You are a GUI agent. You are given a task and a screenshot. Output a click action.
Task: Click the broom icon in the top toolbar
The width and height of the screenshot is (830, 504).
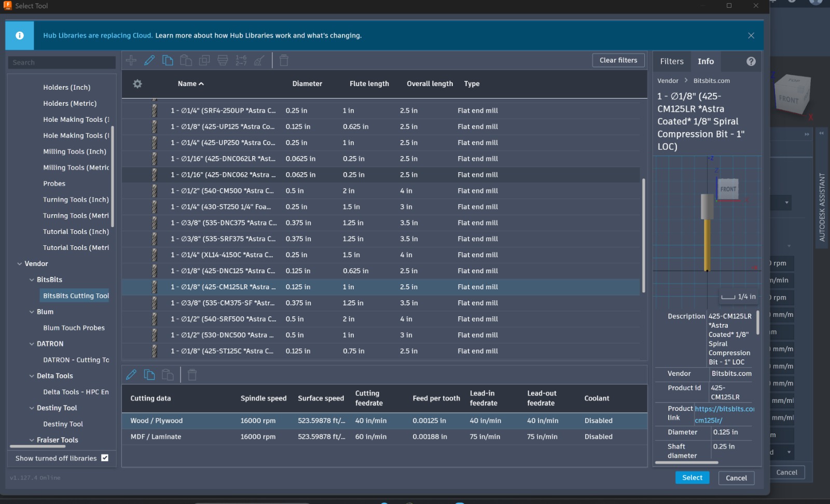(259, 61)
